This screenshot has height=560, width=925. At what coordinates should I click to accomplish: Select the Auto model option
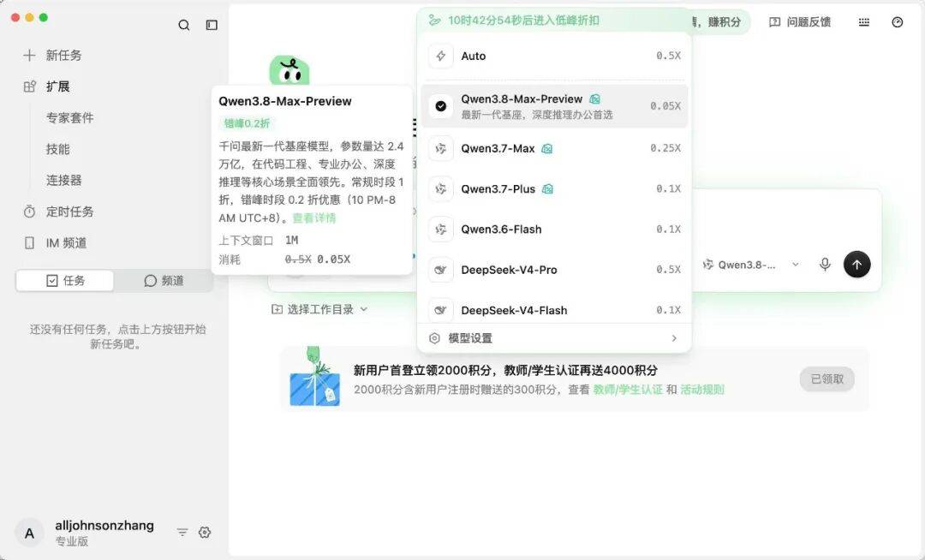pyautogui.click(x=554, y=56)
